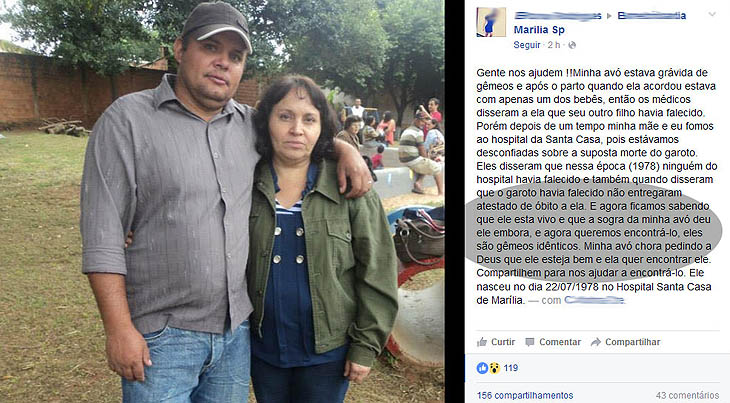Click the Comentar button label
This screenshot has height=403, width=730.
pos(560,342)
